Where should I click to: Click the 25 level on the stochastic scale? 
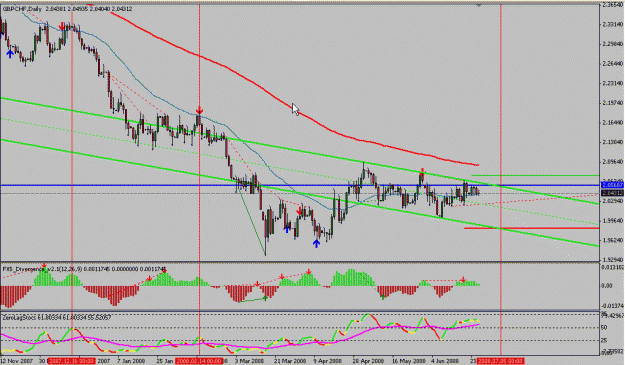pos(604,340)
